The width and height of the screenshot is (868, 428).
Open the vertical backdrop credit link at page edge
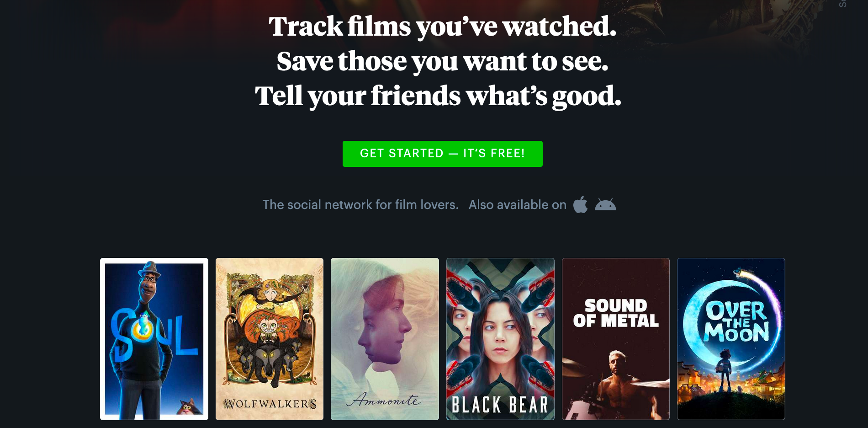pos(843,4)
